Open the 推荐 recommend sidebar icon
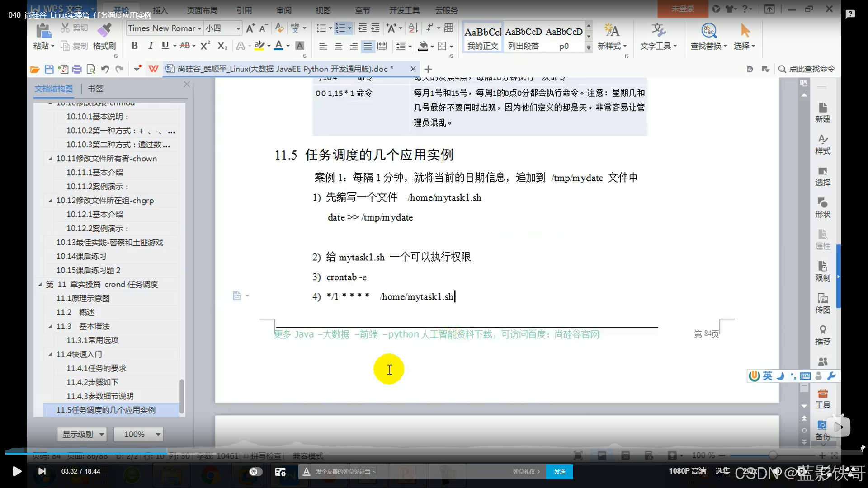Screen dimensions: 868x488 click(x=823, y=335)
